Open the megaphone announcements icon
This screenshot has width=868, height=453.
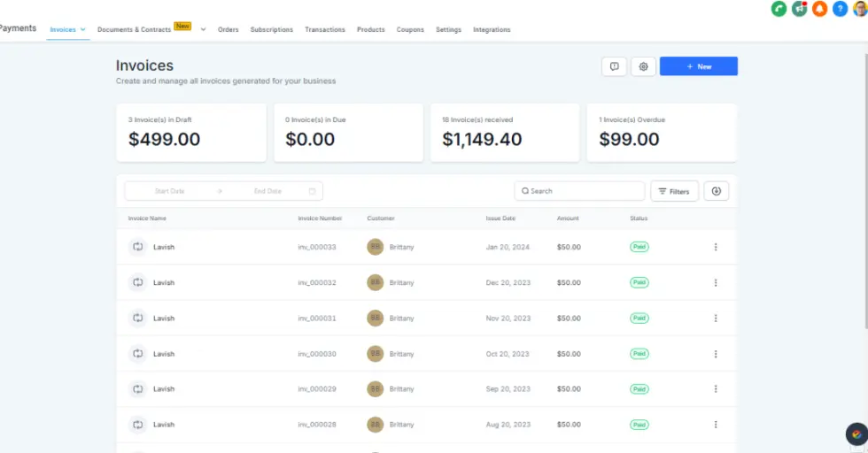click(799, 9)
